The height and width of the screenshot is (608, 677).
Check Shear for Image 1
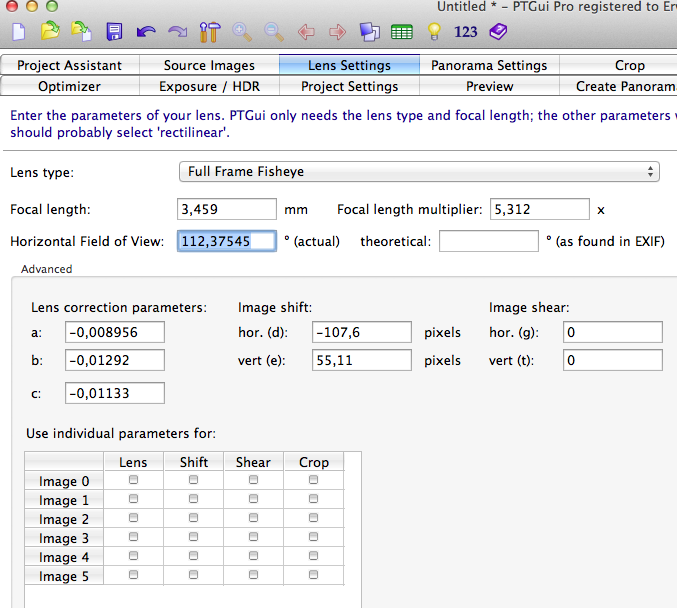pyautogui.click(x=253, y=499)
